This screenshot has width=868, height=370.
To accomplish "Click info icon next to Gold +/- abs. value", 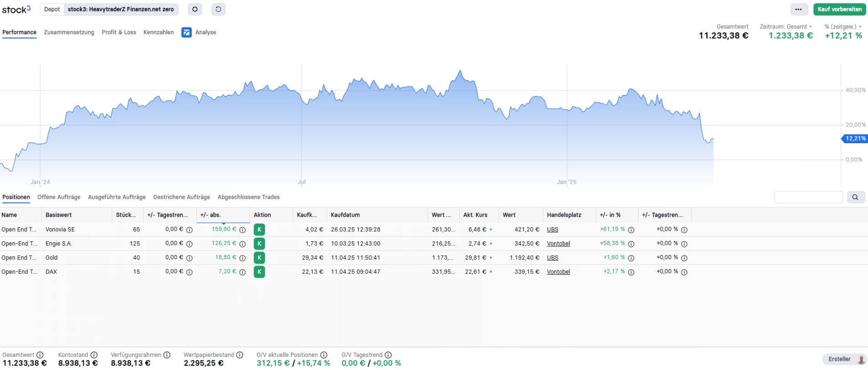I will (243, 258).
